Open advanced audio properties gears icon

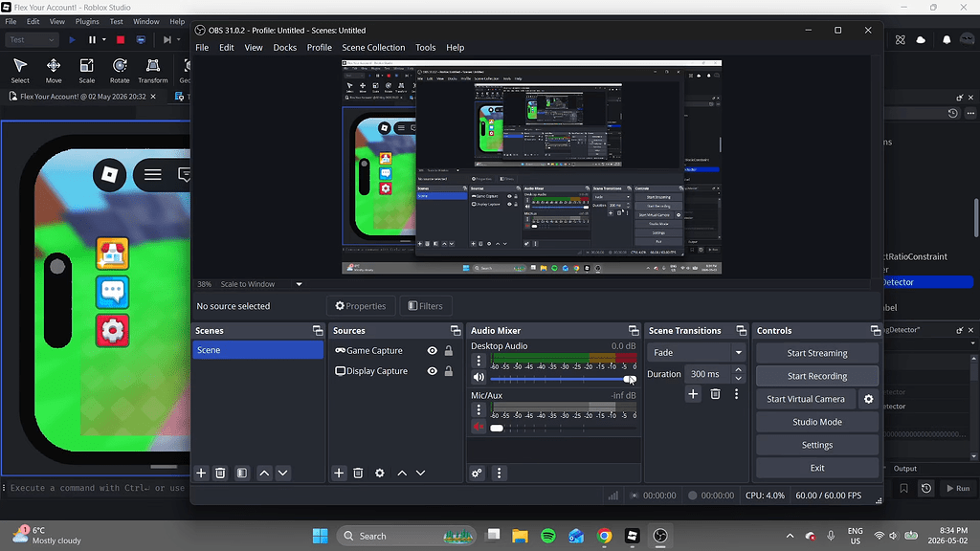(477, 473)
